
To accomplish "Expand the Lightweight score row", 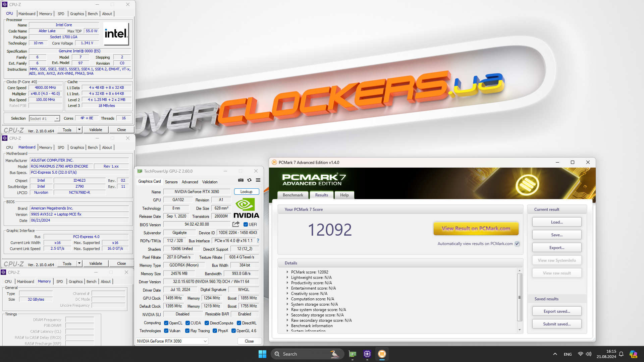I will 287,278.
